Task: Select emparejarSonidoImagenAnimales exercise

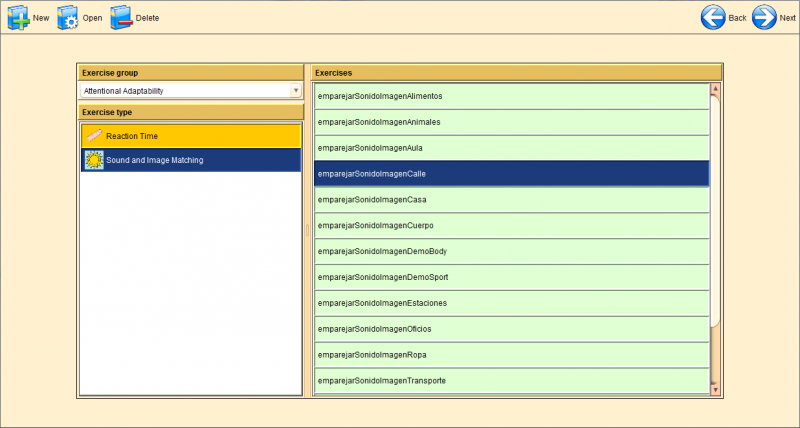Action: [512, 122]
